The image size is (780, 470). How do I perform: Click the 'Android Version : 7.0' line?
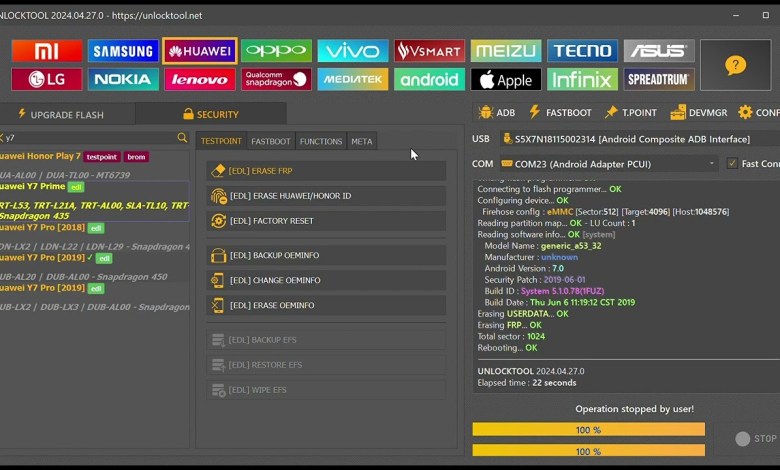tap(524, 269)
